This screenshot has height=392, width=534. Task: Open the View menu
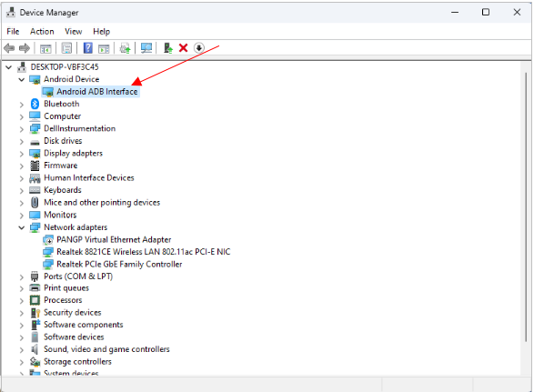point(73,31)
